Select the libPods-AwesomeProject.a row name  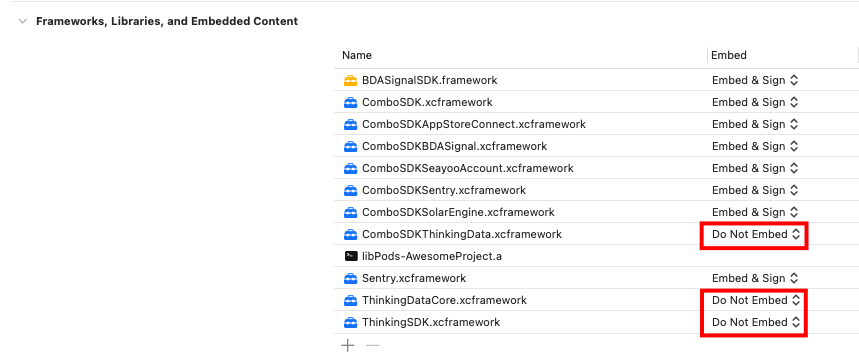click(431, 256)
